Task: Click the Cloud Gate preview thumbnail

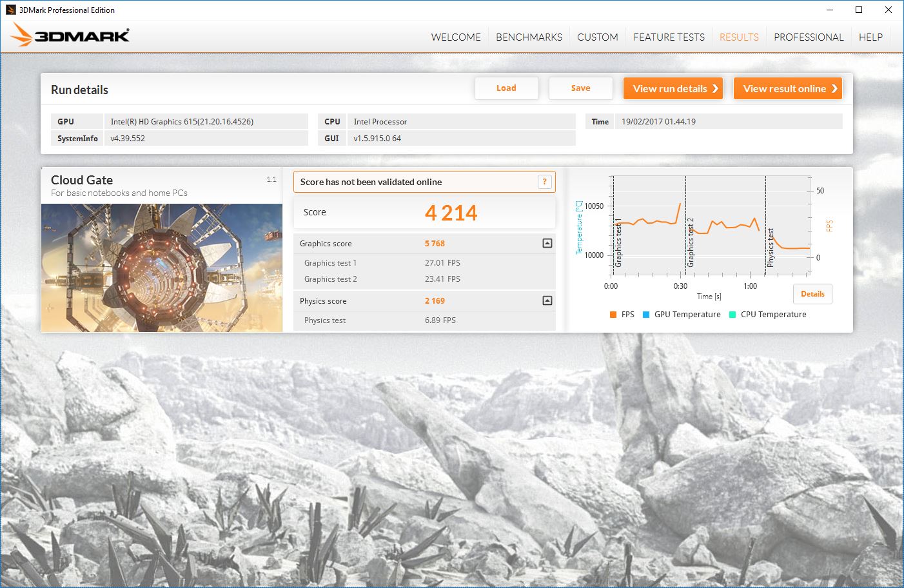Action: pos(162,268)
